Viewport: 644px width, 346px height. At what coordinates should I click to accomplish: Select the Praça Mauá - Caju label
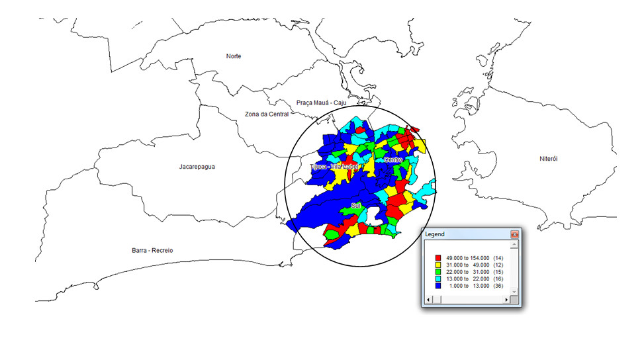click(x=322, y=103)
